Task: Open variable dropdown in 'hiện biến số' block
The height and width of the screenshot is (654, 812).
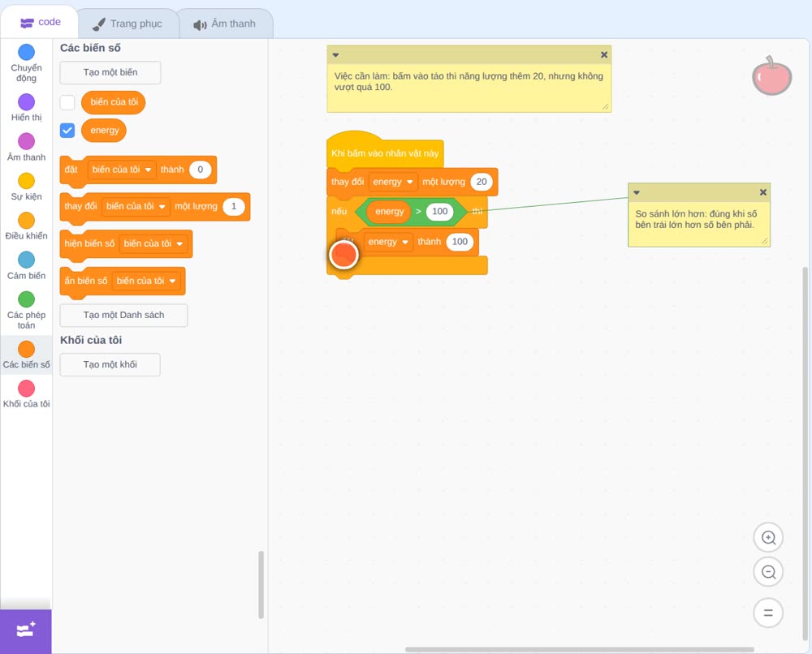Action: click(x=153, y=243)
